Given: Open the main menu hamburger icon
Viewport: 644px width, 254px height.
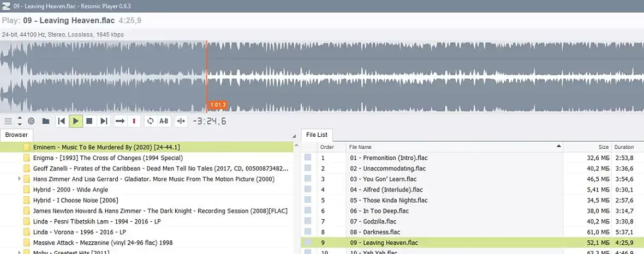Looking at the screenshot, I should 8,121.
